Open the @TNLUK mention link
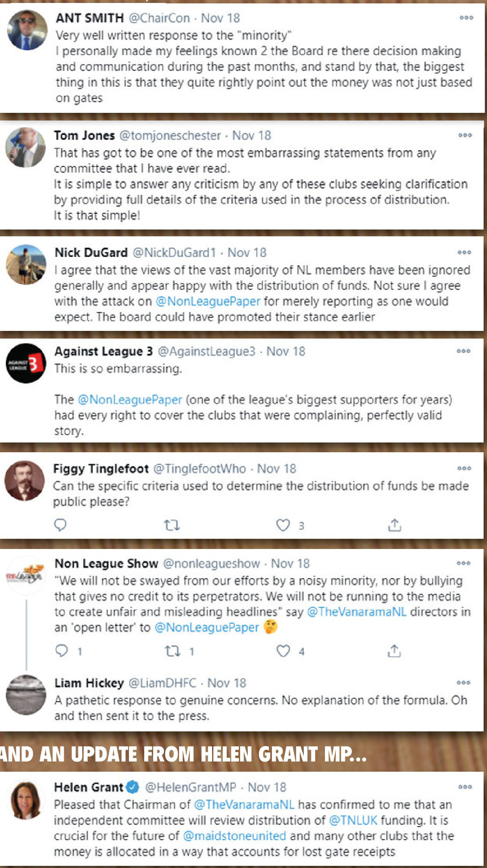Screen dimensions: 487x868 (x=353, y=820)
